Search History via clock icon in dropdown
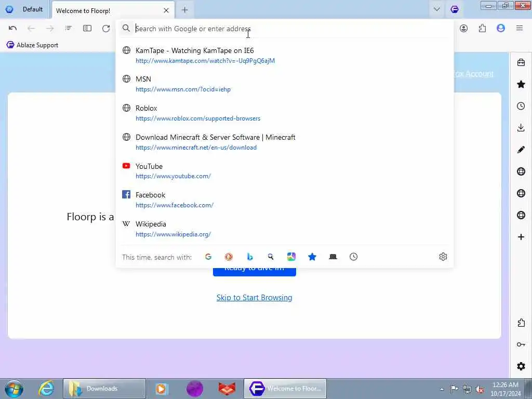532x399 pixels. (x=353, y=257)
